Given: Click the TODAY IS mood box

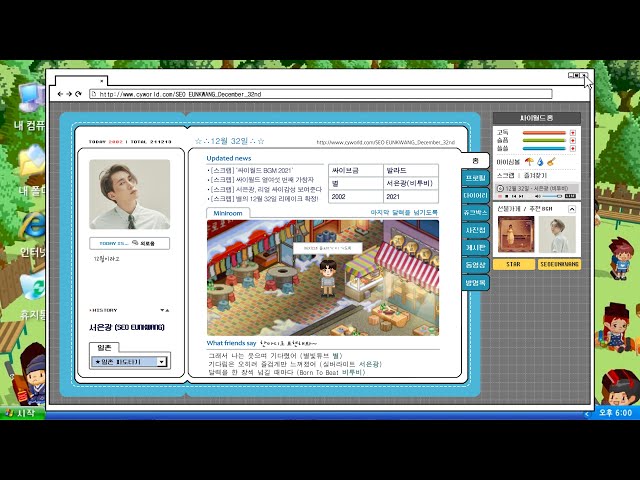Looking at the screenshot, I should (x=129, y=243).
